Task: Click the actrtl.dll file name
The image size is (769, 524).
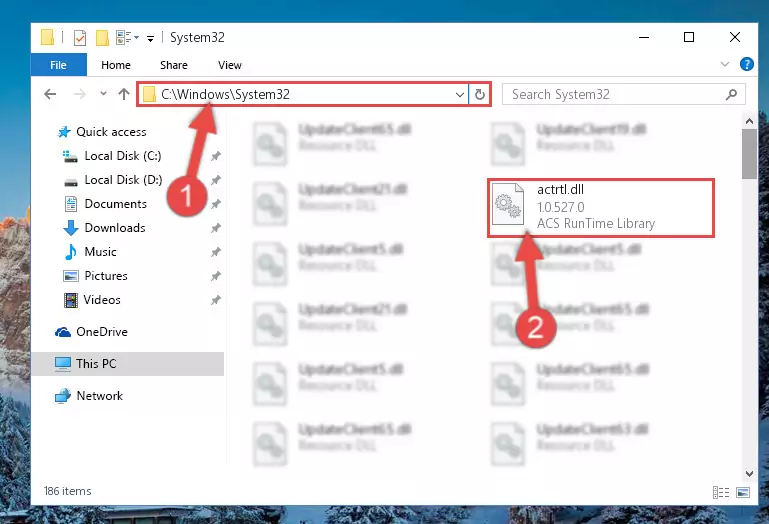Action: [560, 189]
